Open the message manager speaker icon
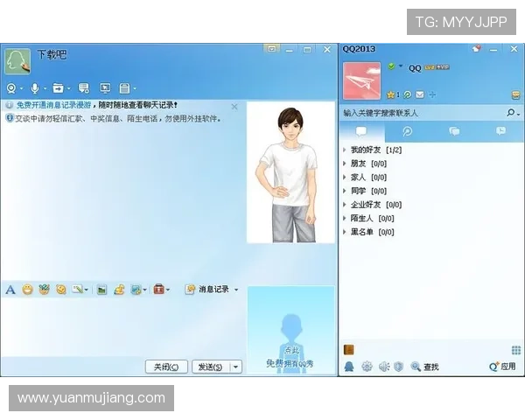Image resolution: width=525 pixels, height=420 pixels. coord(382,367)
